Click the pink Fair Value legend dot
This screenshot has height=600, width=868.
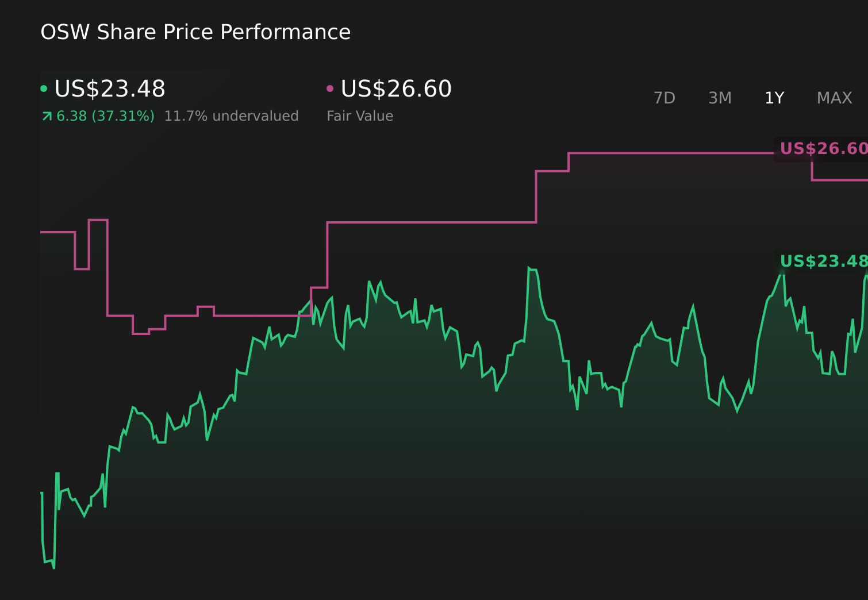(x=330, y=87)
